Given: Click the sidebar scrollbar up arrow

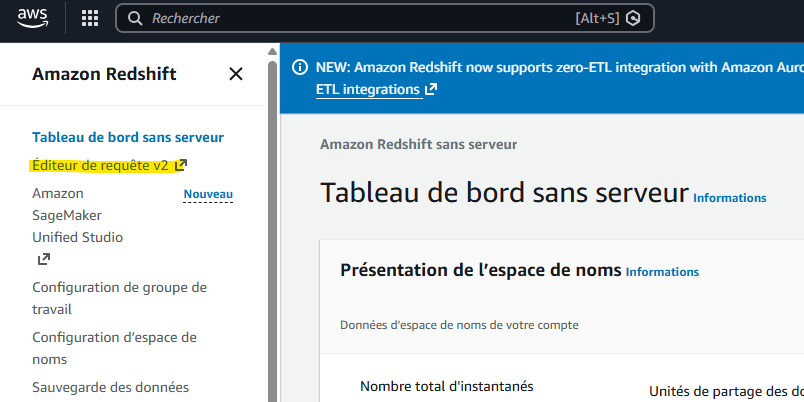Looking at the screenshot, I should coord(272,51).
